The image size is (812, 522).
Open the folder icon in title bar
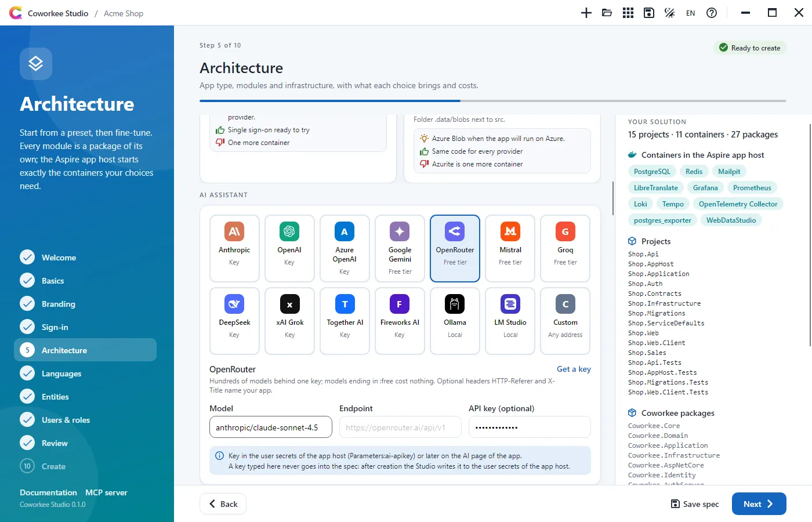coord(607,13)
